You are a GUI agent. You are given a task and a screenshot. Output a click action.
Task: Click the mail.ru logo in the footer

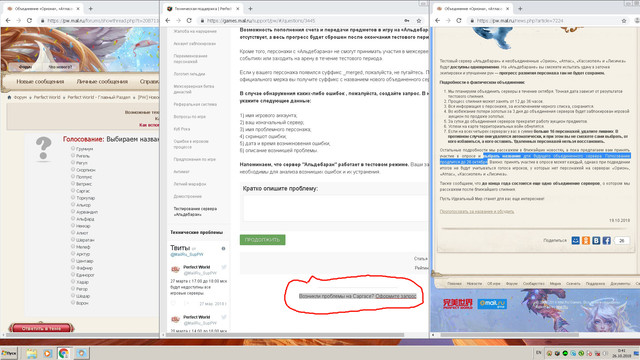click(492, 304)
